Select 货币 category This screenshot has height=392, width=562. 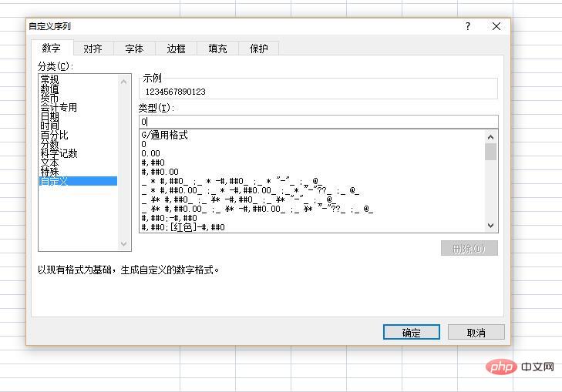pyautogui.click(x=78, y=98)
